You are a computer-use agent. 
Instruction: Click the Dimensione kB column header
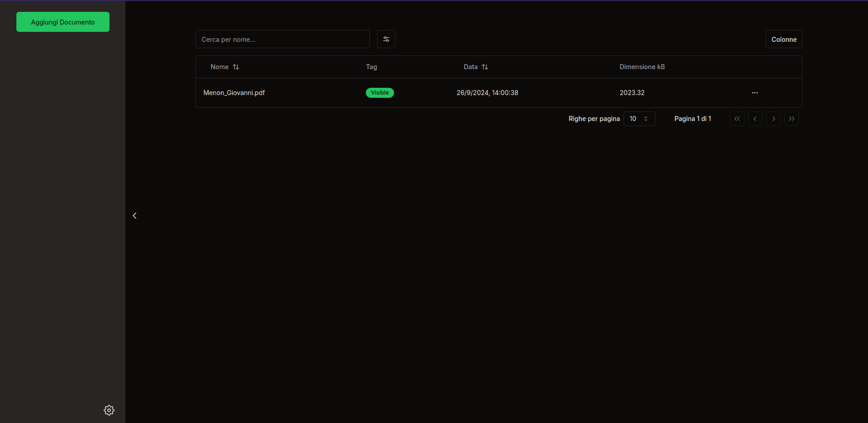[642, 67]
